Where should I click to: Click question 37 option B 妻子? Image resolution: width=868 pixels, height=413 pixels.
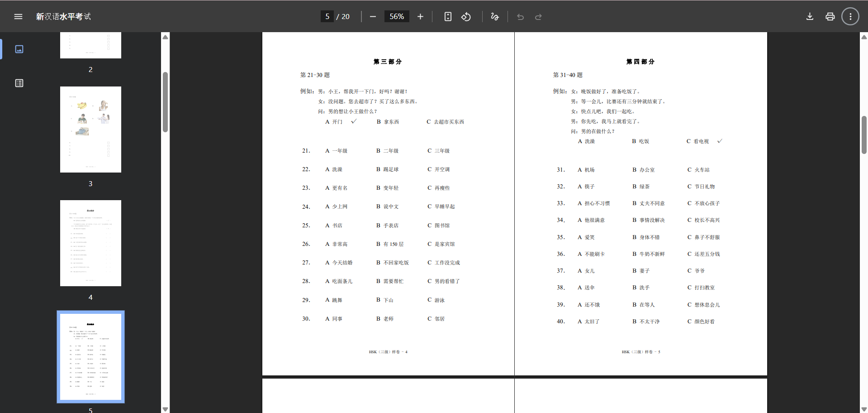641,271
